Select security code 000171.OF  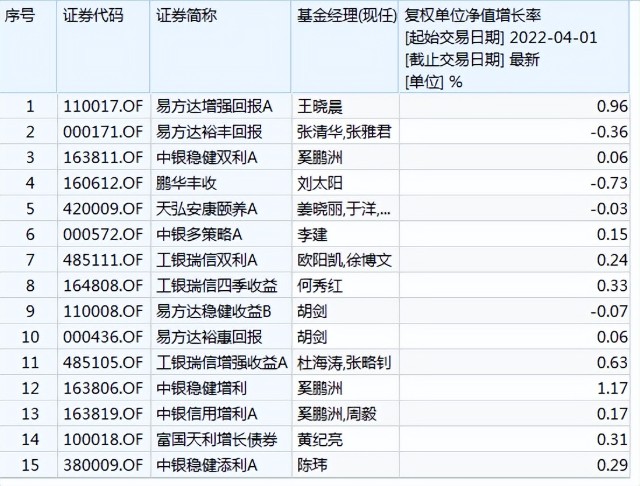(103, 132)
